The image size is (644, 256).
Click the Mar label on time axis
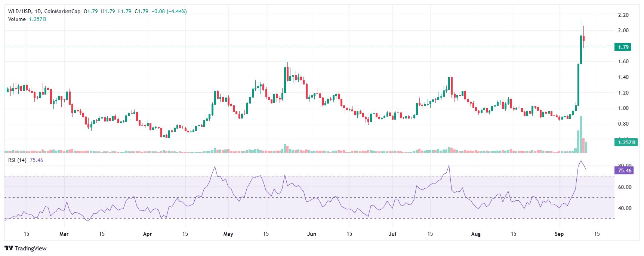coord(64,234)
